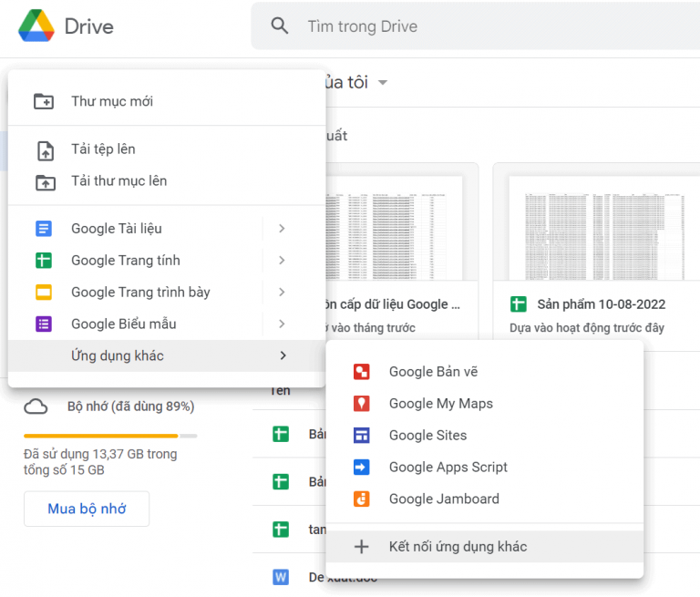Select Kết nối ứng dụng khác
Image resolution: width=700 pixels, height=597 pixels.
click(x=484, y=547)
